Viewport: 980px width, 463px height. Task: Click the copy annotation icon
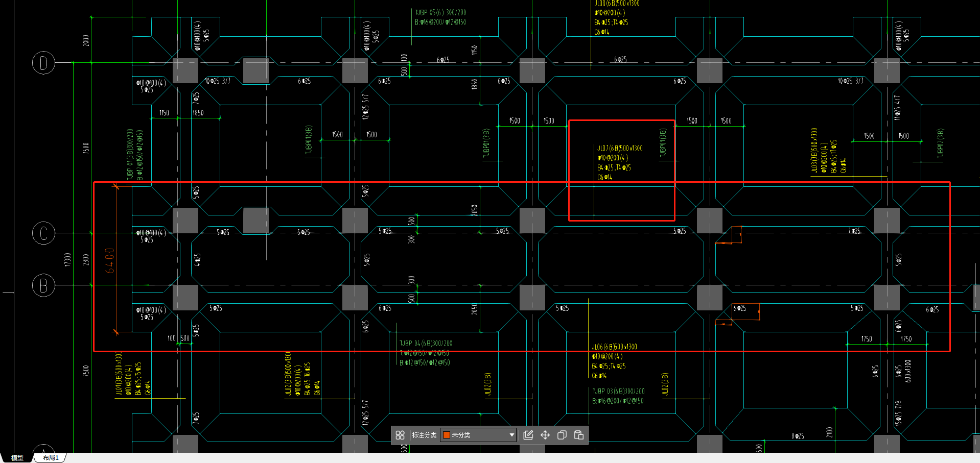(x=562, y=435)
